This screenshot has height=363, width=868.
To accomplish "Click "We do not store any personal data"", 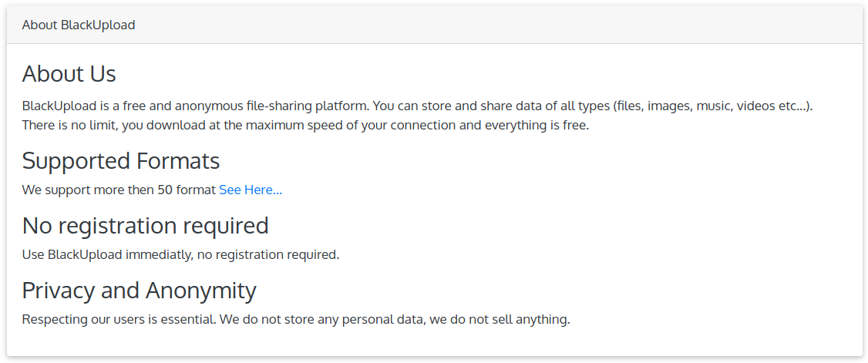I will (321, 319).
